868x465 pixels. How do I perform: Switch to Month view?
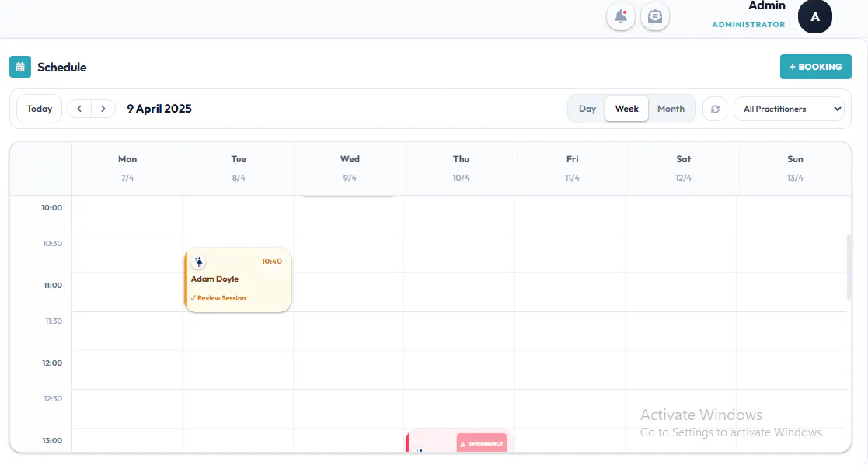[671, 109]
